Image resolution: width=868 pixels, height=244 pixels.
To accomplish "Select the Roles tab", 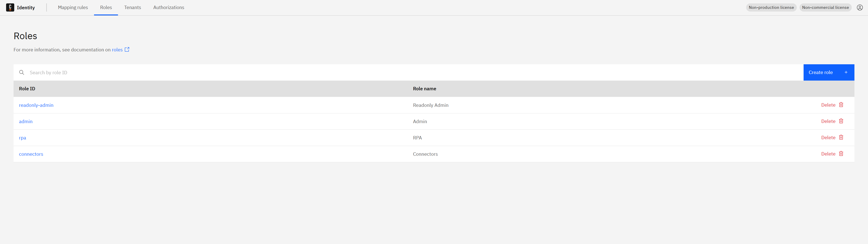I will tap(106, 7).
